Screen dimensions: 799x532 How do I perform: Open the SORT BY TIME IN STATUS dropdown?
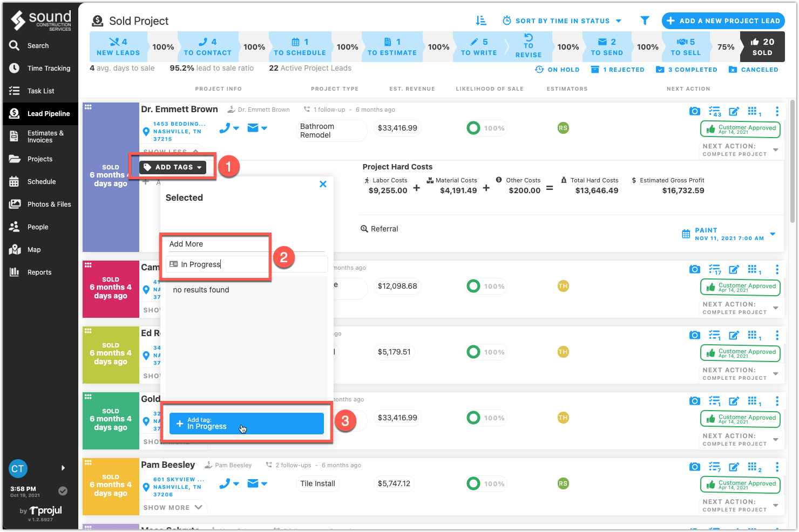(561, 21)
